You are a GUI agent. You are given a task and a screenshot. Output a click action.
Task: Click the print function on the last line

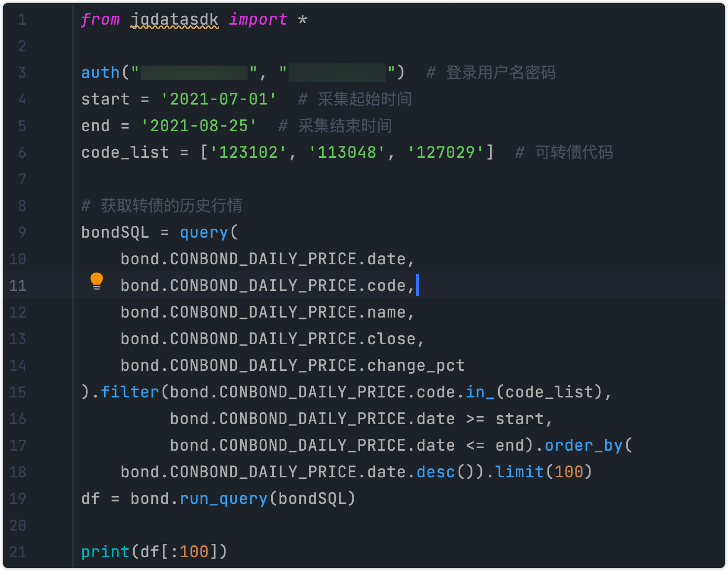pos(105,552)
